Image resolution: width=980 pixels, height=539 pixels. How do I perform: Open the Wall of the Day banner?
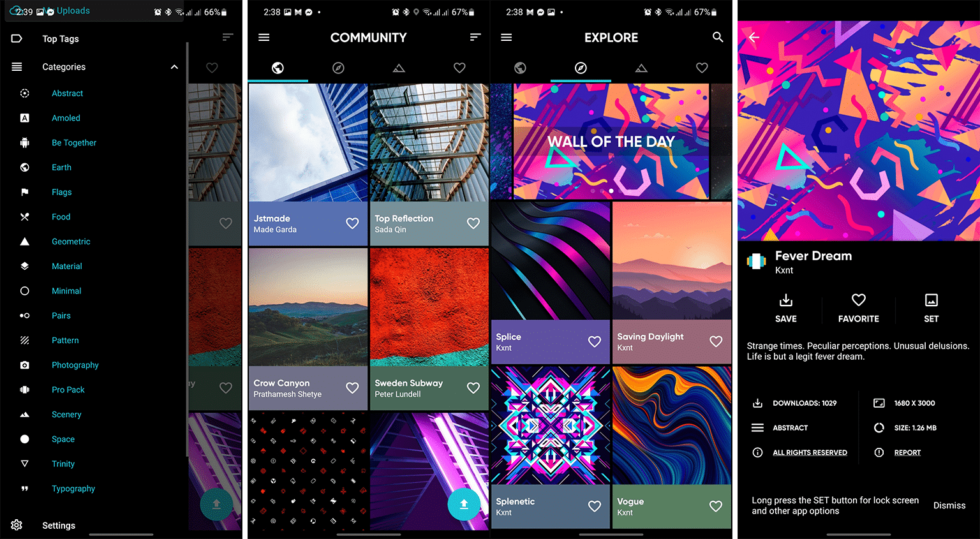tap(611, 142)
